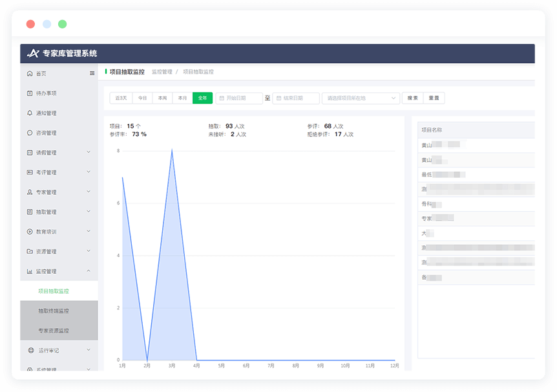Click the 搜索 search button
557x392 pixels.
coord(412,98)
